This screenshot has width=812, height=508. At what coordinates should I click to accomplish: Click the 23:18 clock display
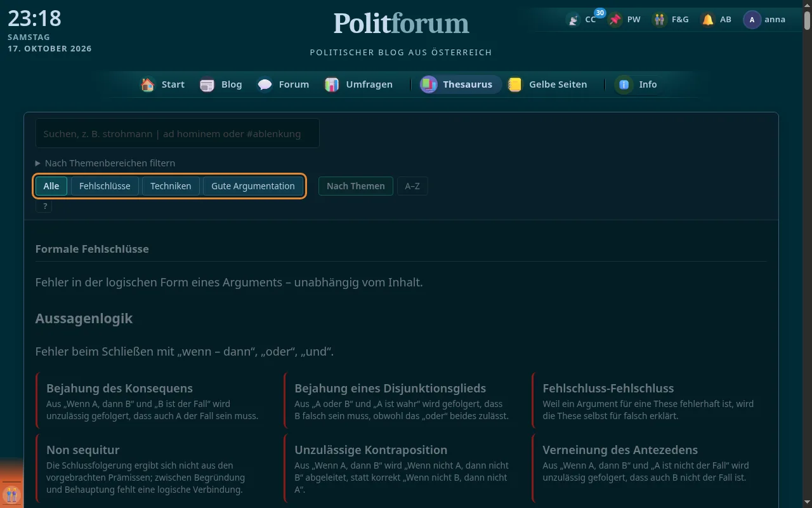click(x=34, y=18)
